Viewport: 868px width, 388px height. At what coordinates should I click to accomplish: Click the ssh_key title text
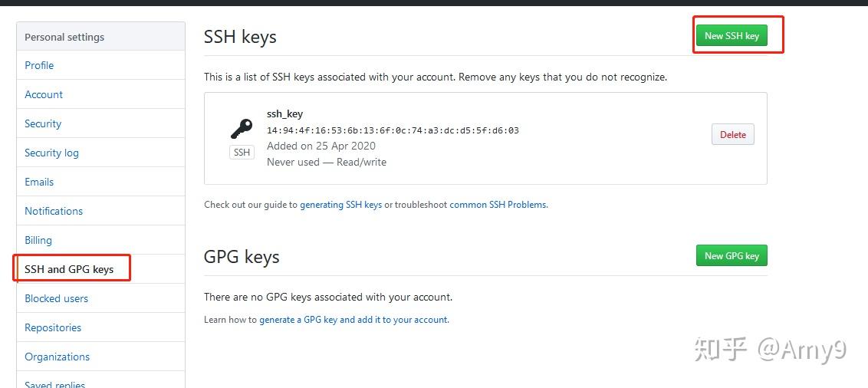click(x=284, y=113)
